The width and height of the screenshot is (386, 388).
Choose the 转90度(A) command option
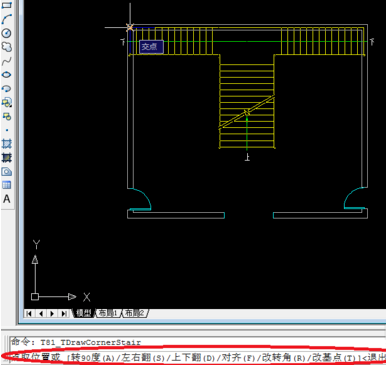[x=93, y=358]
